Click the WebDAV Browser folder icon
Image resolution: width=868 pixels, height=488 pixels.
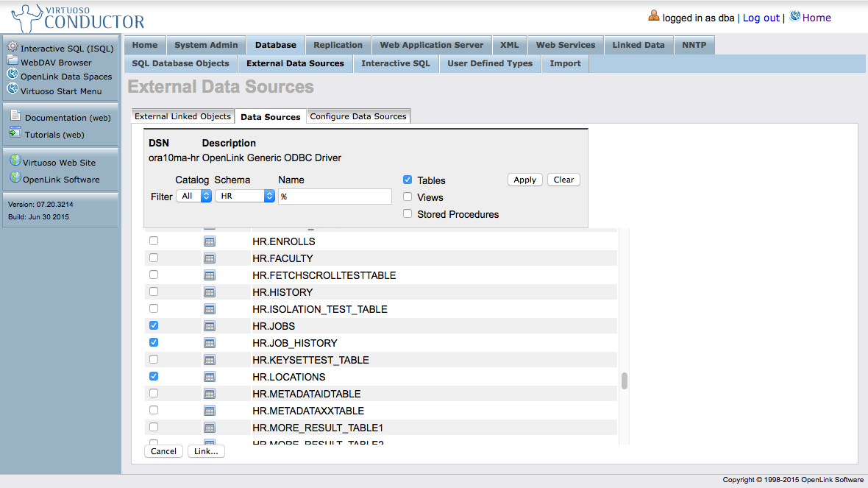(13, 61)
